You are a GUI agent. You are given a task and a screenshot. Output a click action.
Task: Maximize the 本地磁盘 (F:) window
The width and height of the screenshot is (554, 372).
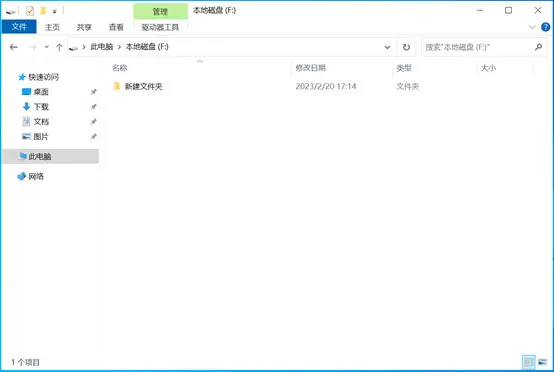point(508,10)
